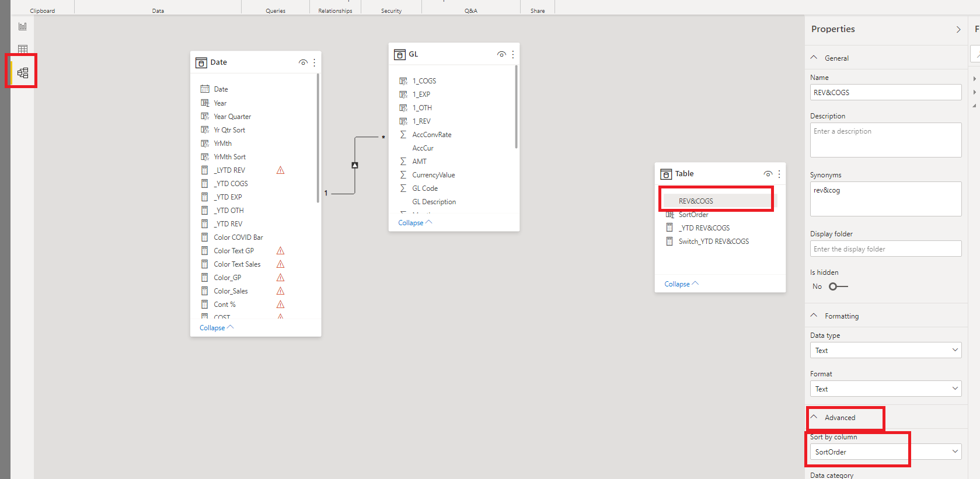Screen dimensions: 980x479
Task: Toggle visibility of the Date table
Action: point(303,62)
